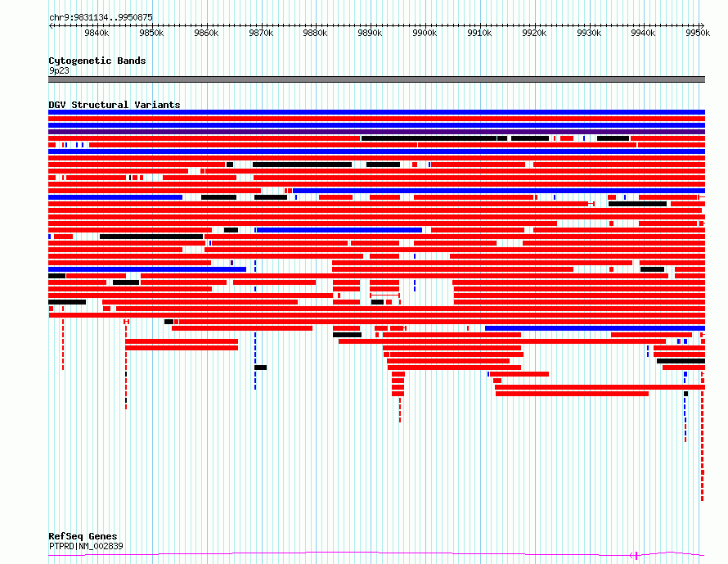Click the PTPRD|NM_002839 gene label
The width and height of the screenshot is (728, 564).
86,546
